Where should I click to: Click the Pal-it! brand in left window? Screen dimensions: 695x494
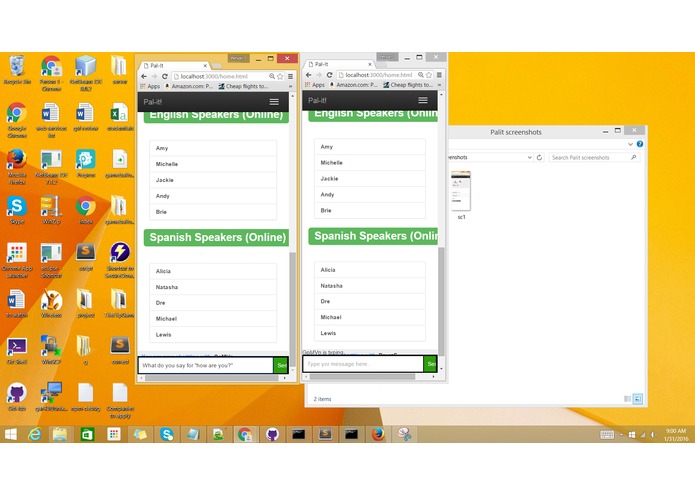point(152,102)
